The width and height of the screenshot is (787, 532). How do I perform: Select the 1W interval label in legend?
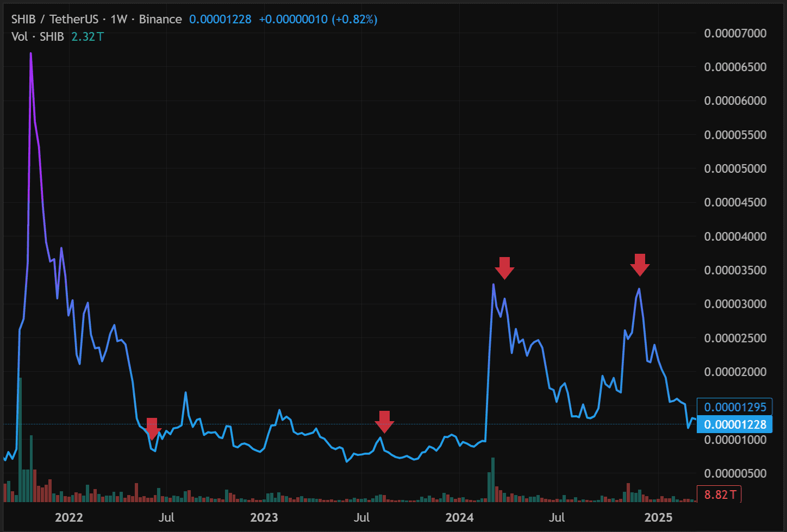(x=118, y=19)
